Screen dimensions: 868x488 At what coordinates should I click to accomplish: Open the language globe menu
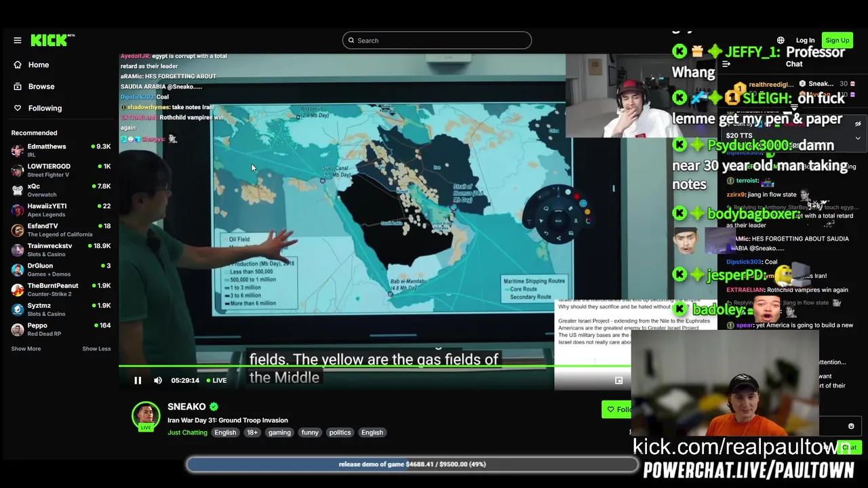781,41
